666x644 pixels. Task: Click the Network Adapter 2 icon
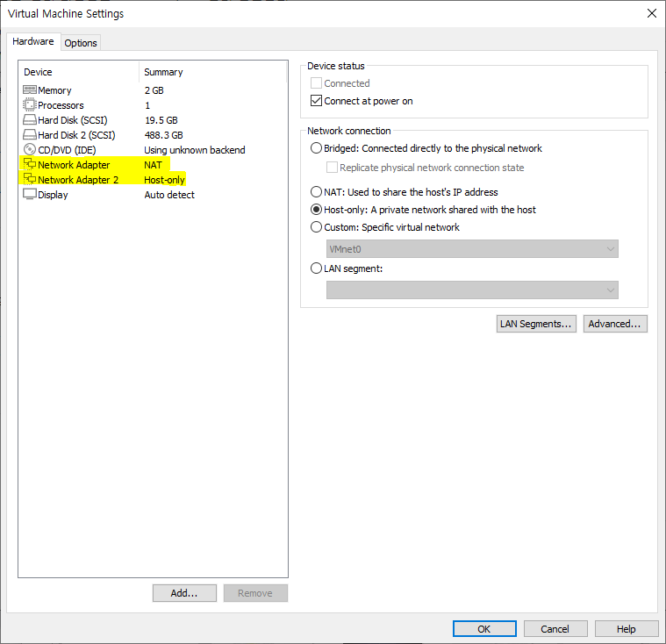coord(29,179)
